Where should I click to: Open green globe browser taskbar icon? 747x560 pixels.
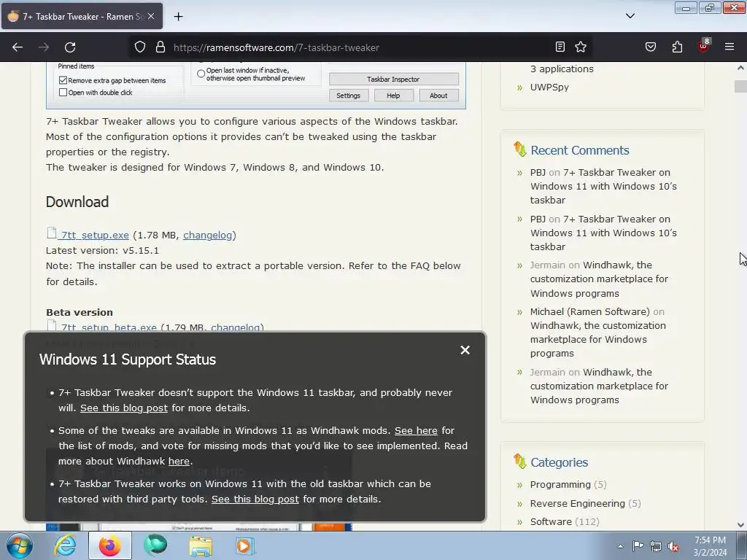click(x=155, y=545)
